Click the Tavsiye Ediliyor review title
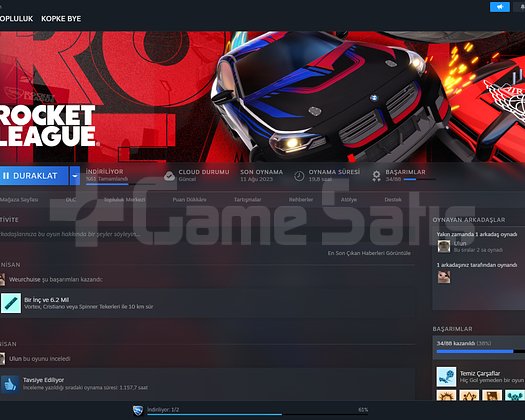 44,380
